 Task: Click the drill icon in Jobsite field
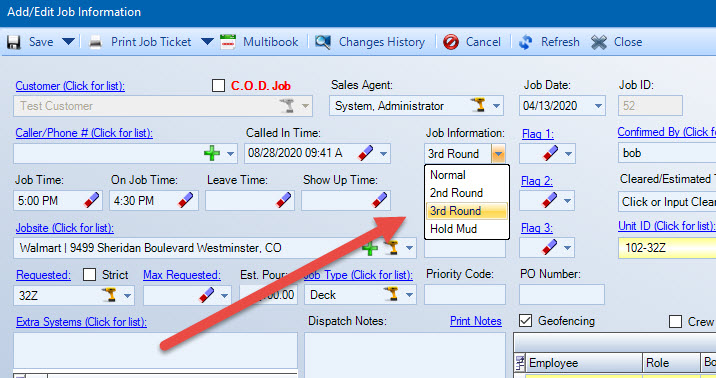pos(391,247)
